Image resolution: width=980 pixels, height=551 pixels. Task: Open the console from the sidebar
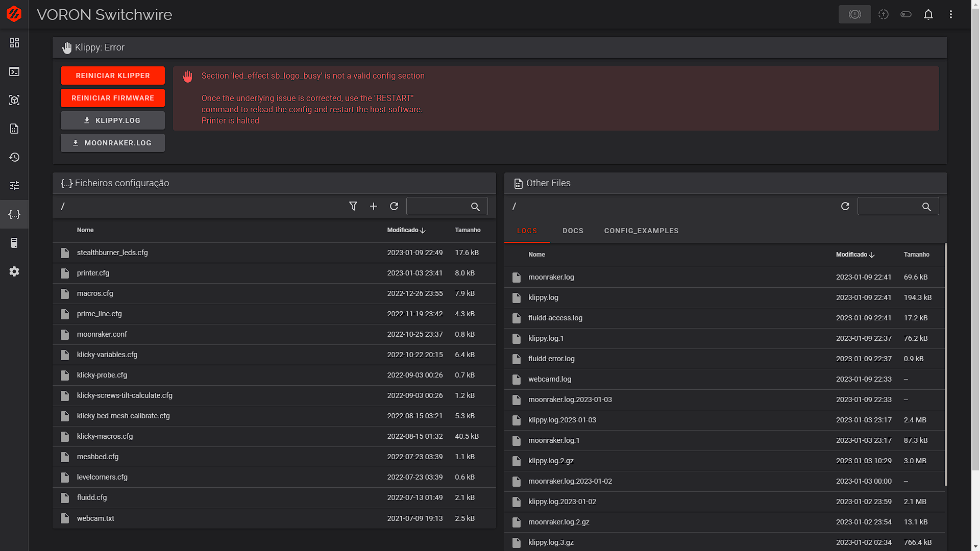click(x=14, y=71)
